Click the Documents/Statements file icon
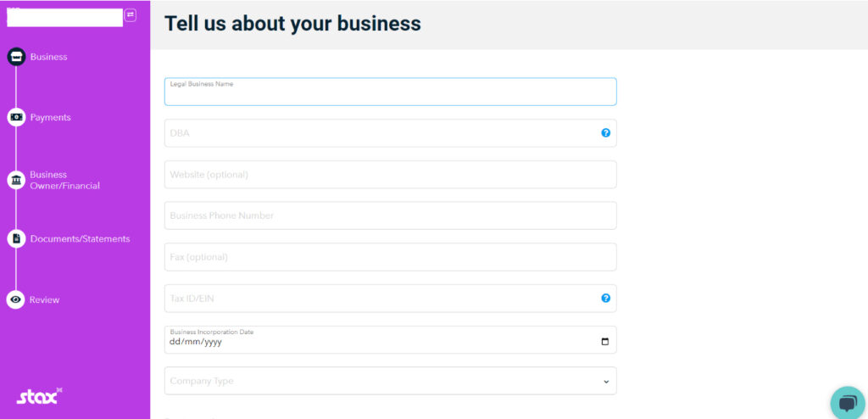Screen dimensions: 868x419 tap(16, 239)
